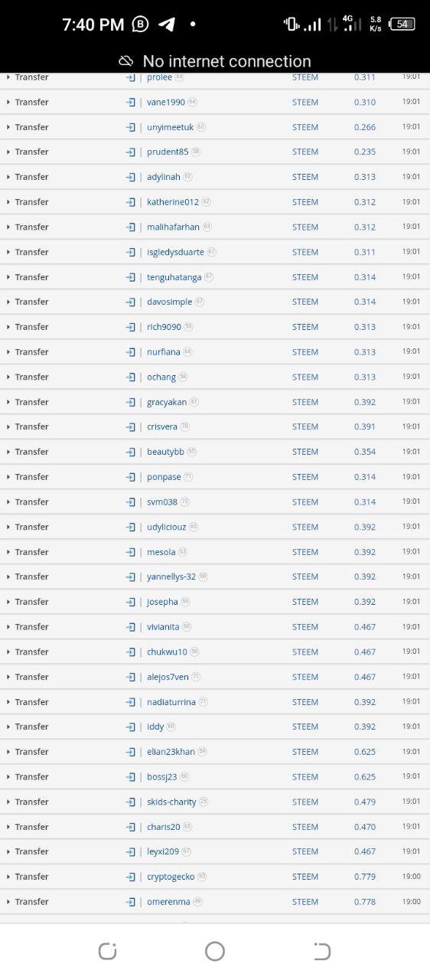Open the nadiaturrina profile link
This screenshot has height=980, width=430.
coord(171,702)
